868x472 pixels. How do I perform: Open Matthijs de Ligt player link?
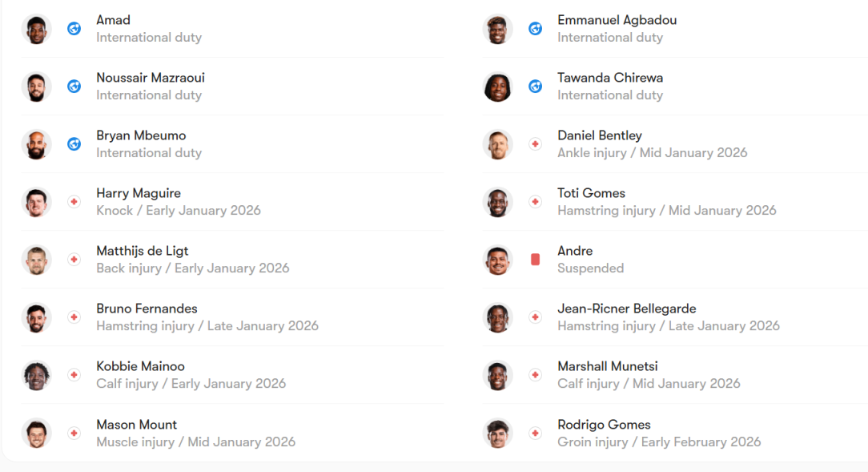click(143, 251)
